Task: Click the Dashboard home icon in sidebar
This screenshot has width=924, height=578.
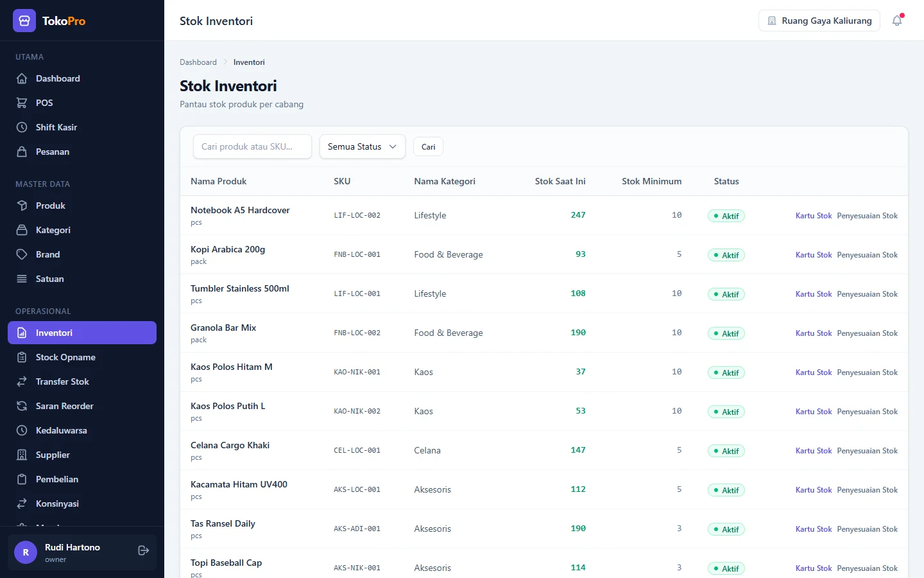Action: 22,78
